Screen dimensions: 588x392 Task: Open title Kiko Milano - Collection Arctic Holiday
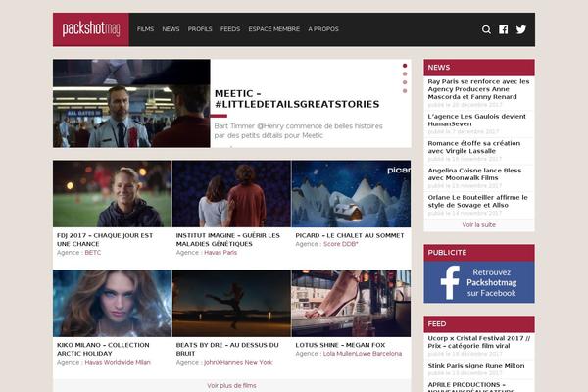pos(103,349)
